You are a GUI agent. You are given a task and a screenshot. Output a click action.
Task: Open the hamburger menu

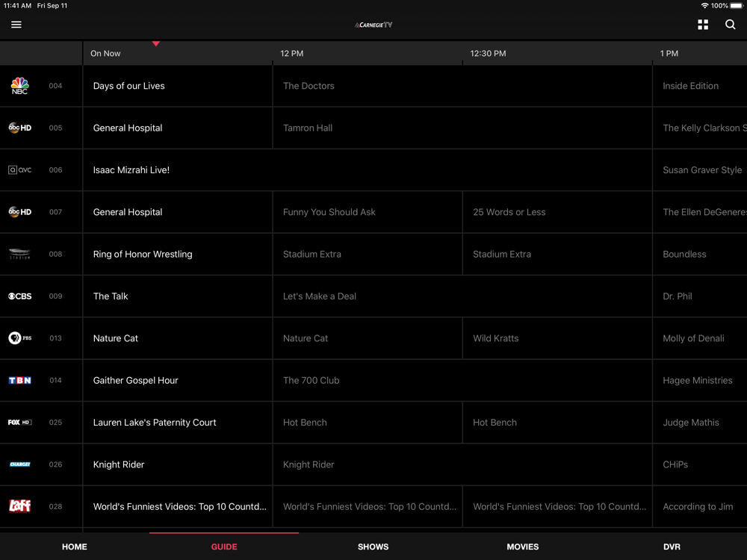click(16, 25)
